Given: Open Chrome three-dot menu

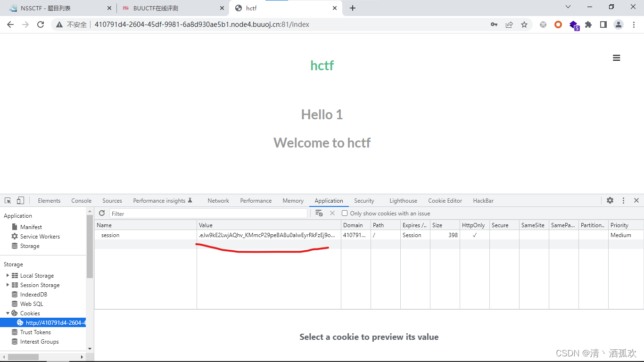Looking at the screenshot, I should click(x=634, y=25).
